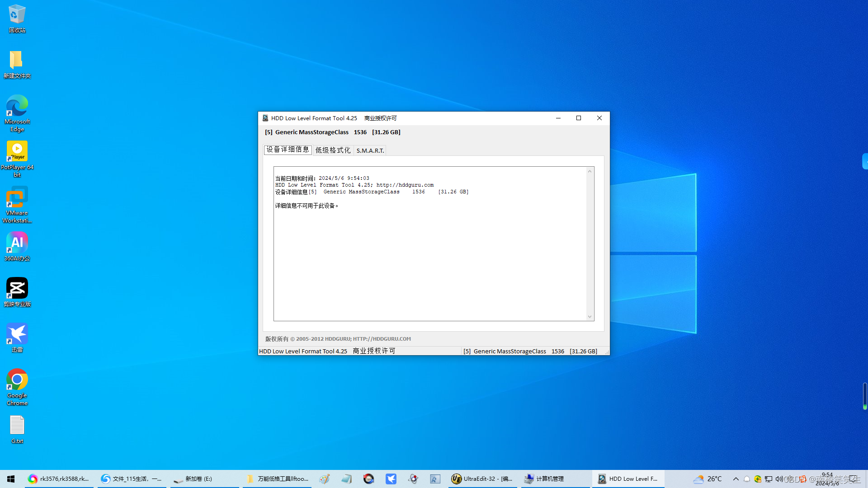Open the weather widget showing 26°C

tap(708, 479)
